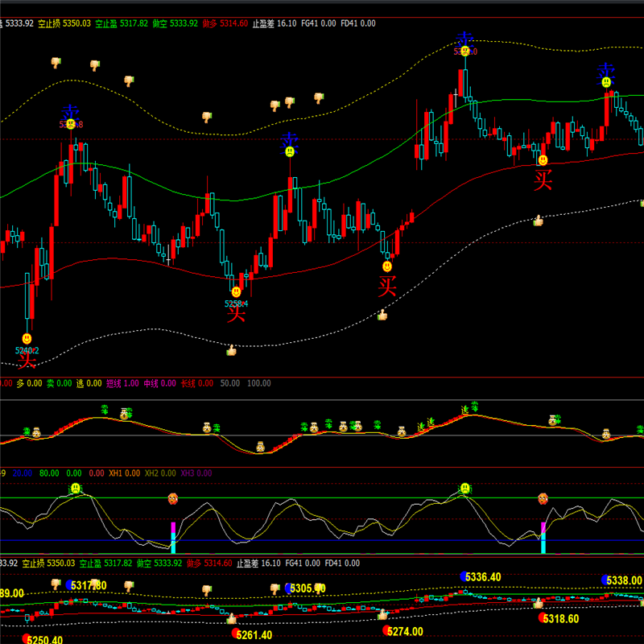Click the '5338.00' price label in bottom panel
644x644 pixels.
click(x=625, y=580)
